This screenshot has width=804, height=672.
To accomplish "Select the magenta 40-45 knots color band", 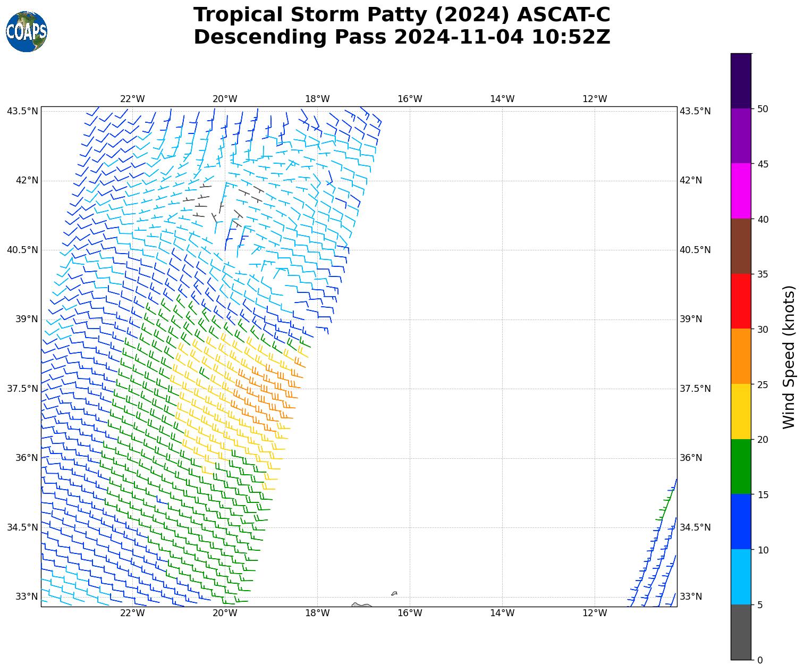I will pos(741,191).
